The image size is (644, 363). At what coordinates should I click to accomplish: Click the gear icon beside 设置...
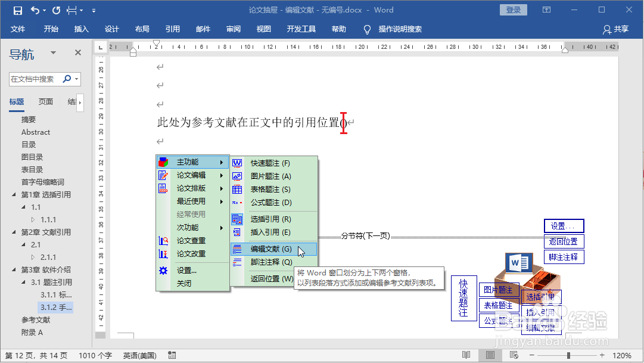pos(163,271)
